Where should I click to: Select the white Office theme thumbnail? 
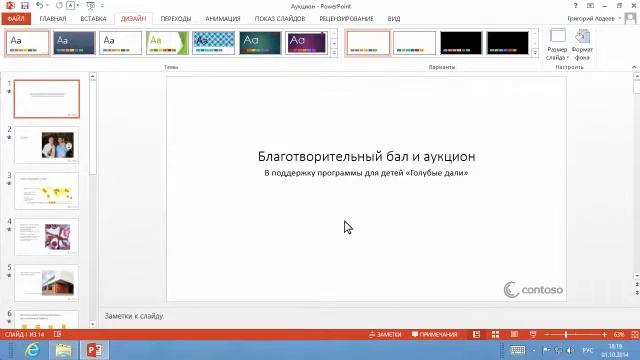[x=27, y=43]
